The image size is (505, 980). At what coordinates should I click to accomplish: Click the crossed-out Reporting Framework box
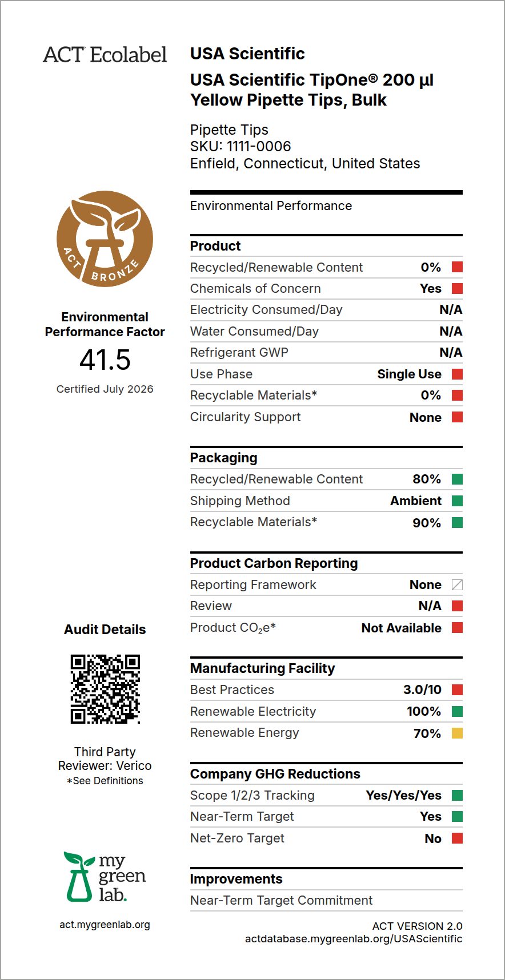click(457, 584)
